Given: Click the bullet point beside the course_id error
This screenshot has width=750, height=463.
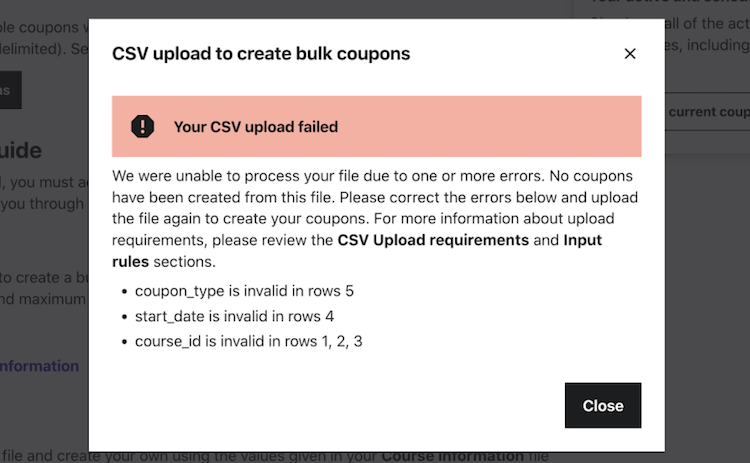Looking at the screenshot, I should [x=123, y=341].
